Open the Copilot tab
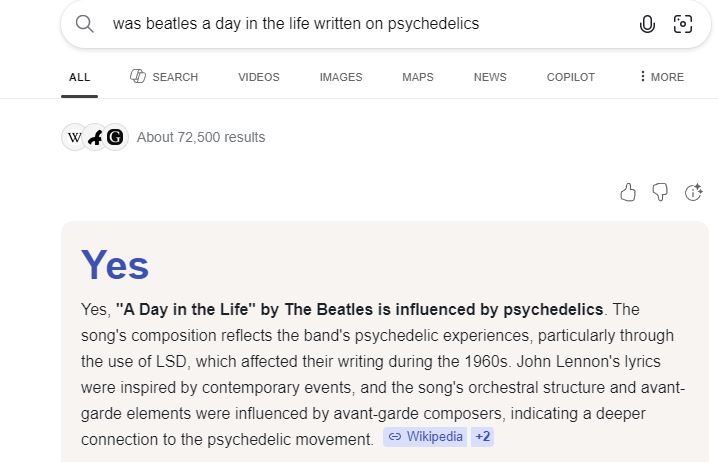The image size is (718, 462). coord(571,77)
